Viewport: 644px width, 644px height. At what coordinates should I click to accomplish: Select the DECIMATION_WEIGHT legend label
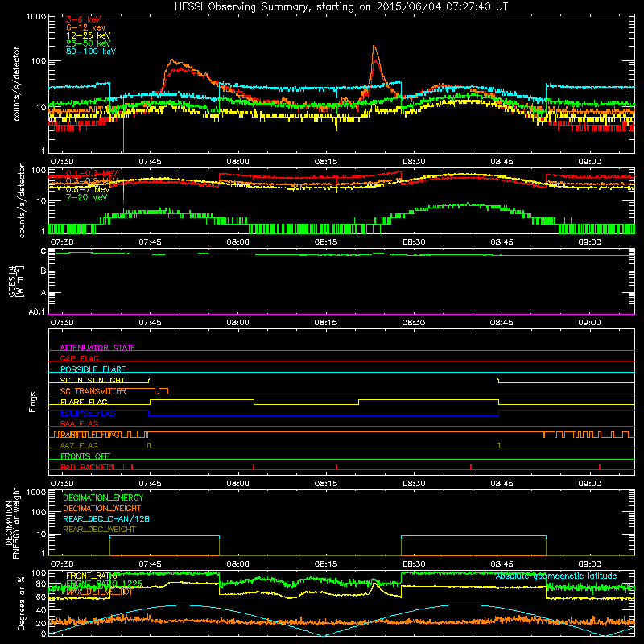pos(102,508)
